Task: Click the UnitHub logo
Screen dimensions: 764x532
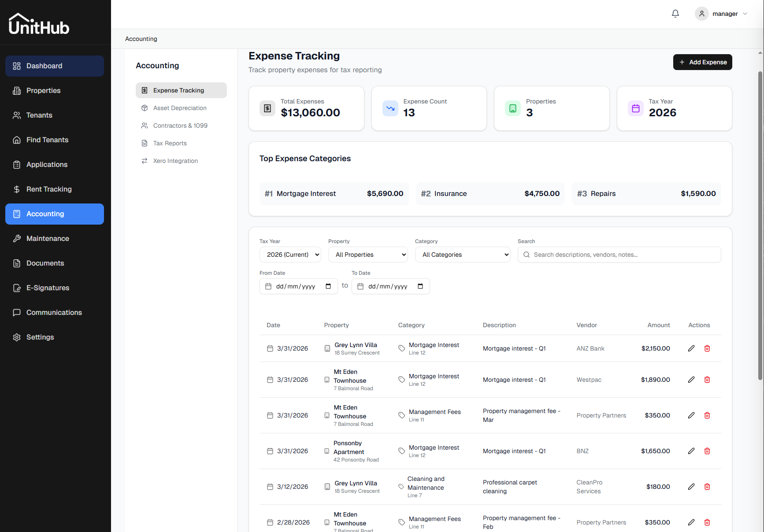Action: coord(39,24)
